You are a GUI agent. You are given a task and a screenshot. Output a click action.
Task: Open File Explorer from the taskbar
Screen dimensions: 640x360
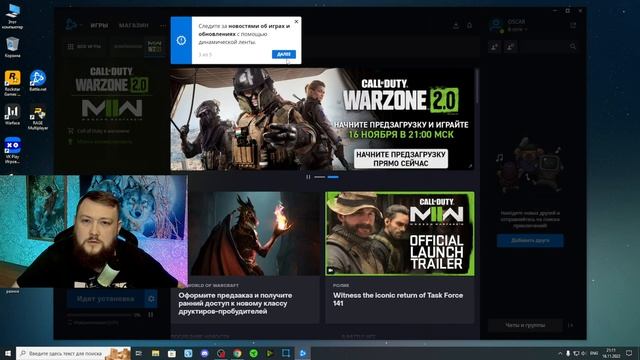[x=156, y=353]
